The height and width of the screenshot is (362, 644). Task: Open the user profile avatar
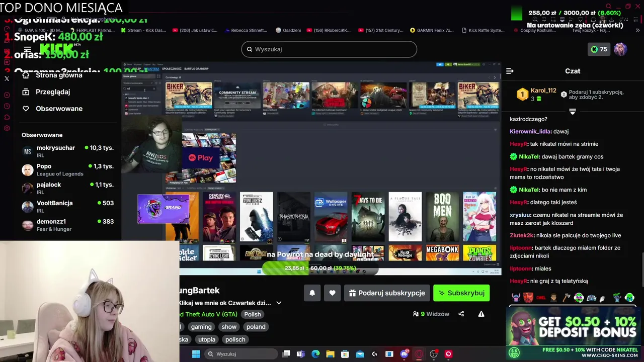620,49
